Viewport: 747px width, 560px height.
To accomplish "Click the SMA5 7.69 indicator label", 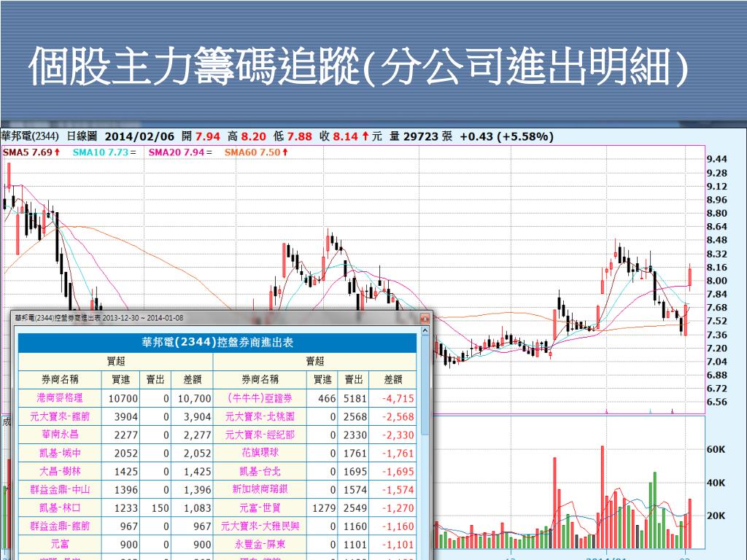I will (x=31, y=152).
